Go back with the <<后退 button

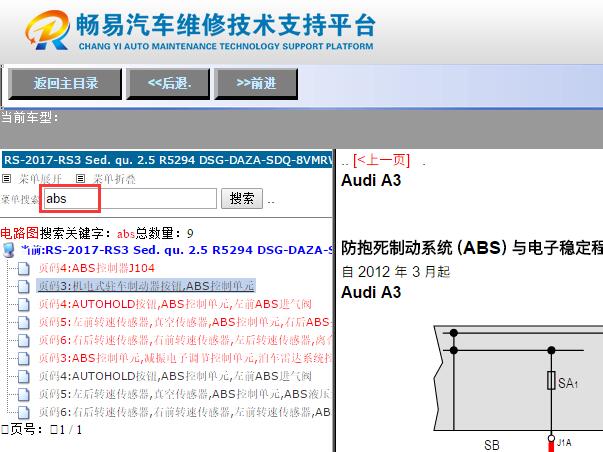[169, 83]
